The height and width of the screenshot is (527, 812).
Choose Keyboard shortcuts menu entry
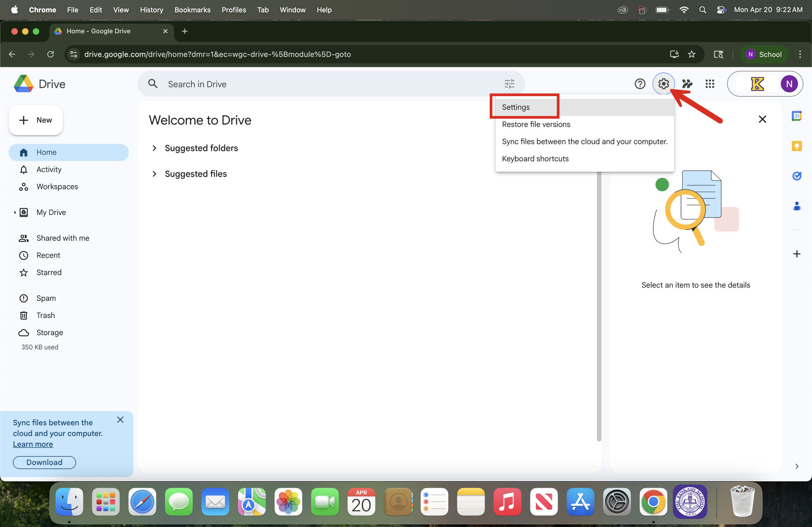pos(535,159)
